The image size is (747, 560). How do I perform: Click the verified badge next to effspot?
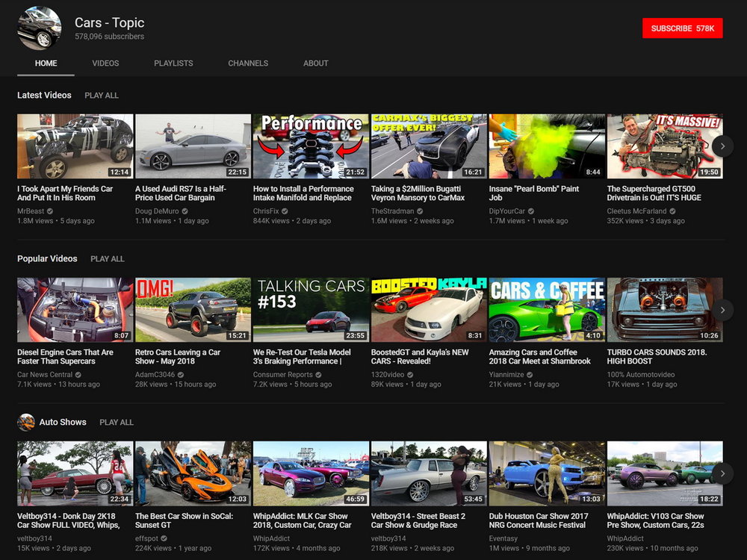(x=164, y=538)
